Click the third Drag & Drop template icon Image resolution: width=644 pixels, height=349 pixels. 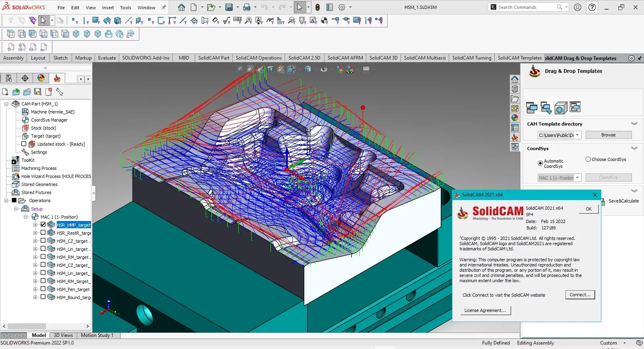[x=561, y=107]
